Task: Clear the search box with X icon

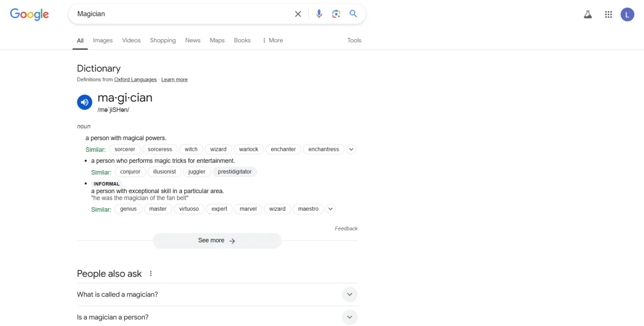Action: (298, 14)
